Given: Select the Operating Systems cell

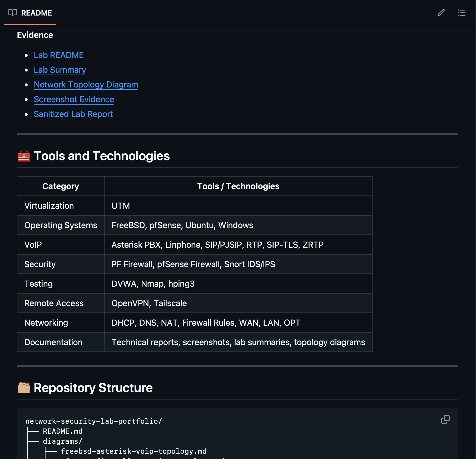Looking at the screenshot, I should [x=61, y=225].
